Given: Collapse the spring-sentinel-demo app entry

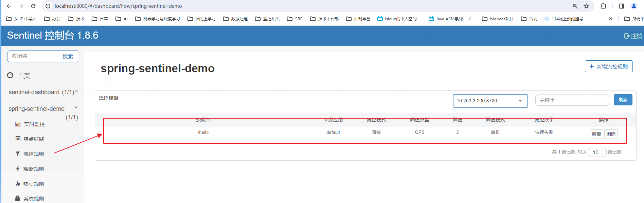Looking at the screenshot, I should (x=43, y=109).
